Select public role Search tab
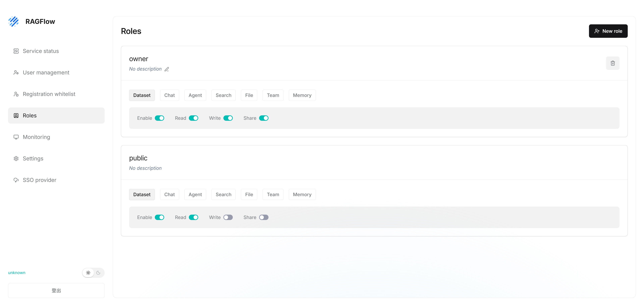The width and height of the screenshot is (644, 306). pos(224,195)
